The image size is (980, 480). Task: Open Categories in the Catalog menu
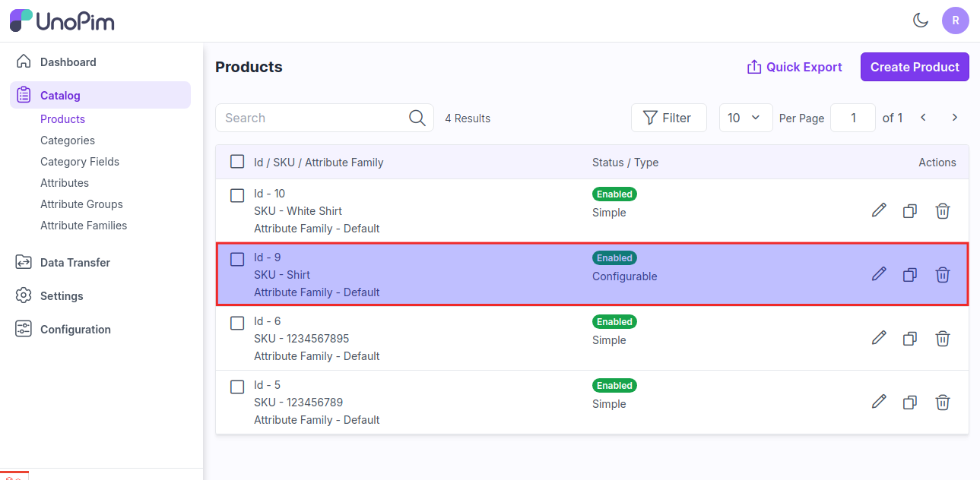(68, 141)
